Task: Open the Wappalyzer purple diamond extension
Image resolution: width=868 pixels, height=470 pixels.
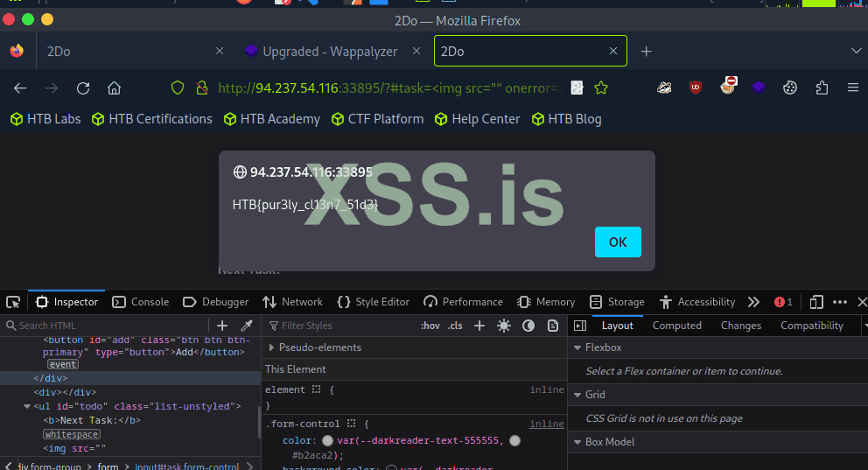Action: click(x=759, y=88)
